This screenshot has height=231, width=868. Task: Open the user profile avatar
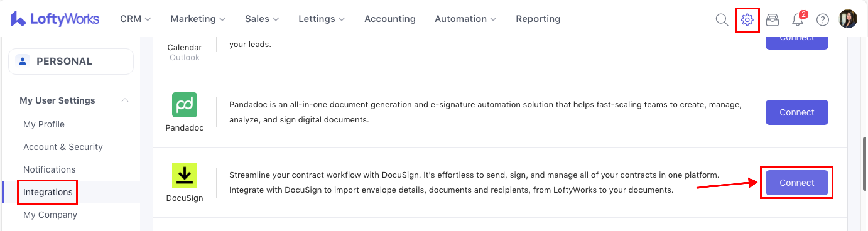point(848,19)
